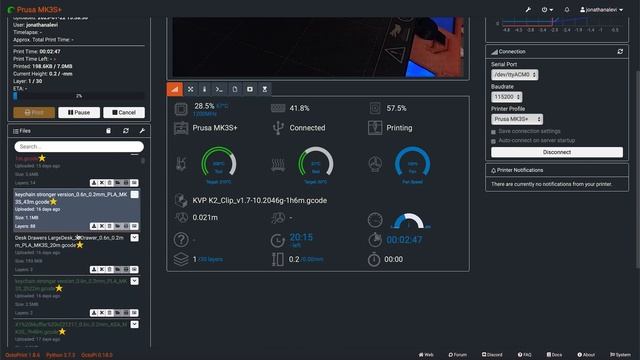Toggle star on highlighted keychain 43m.gcode file
The image size is (640, 360).
[x=53, y=202]
